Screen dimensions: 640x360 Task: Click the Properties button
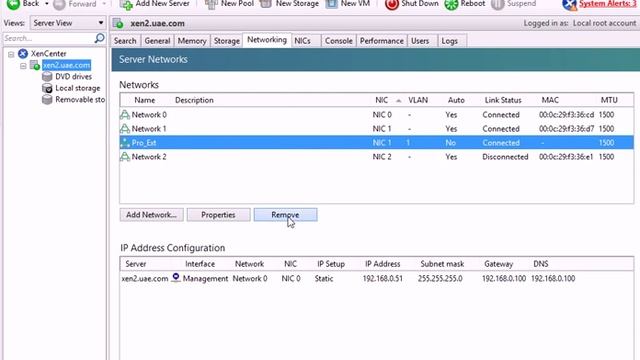pyautogui.click(x=218, y=215)
